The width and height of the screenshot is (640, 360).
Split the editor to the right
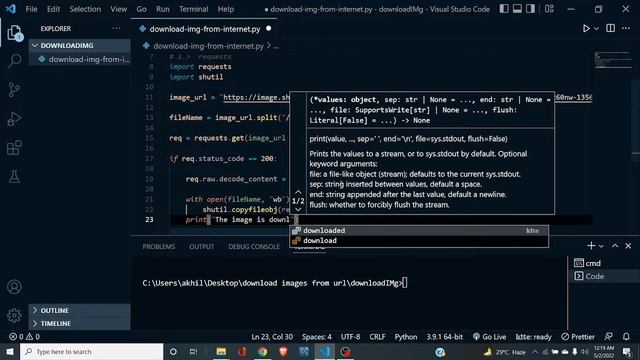pos(611,28)
